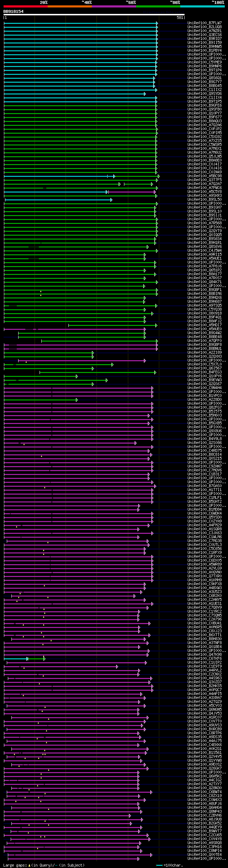Select hit label UniRef100_C6WDK4
The width and height of the screenshot is (228, 868).
(x=204, y=513)
